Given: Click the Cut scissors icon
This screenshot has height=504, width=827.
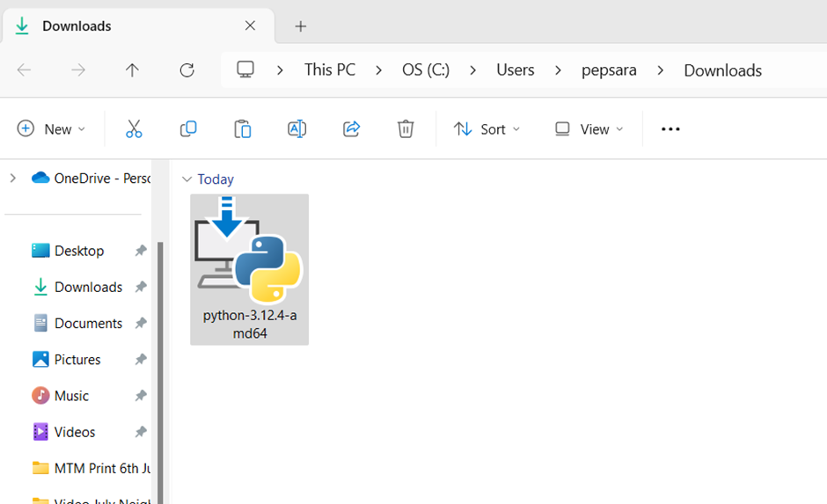Looking at the screenshot, I should pyautogui.click(x=134, y=128).
